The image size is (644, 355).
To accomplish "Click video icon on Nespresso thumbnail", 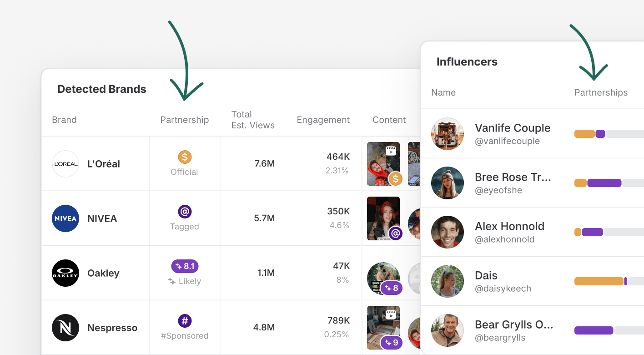I will (x=391, y=314).
